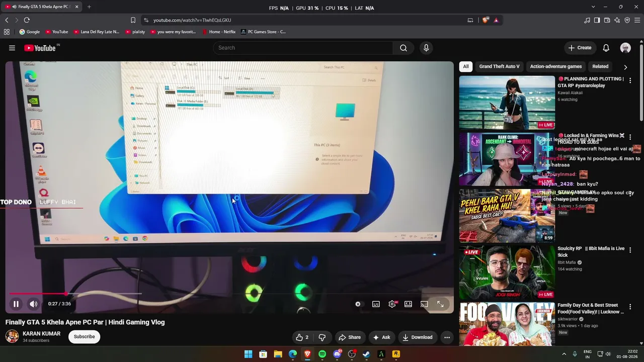Viewport: 644px width, 362px height.
Task: Download the video
Action: [418, 337]
